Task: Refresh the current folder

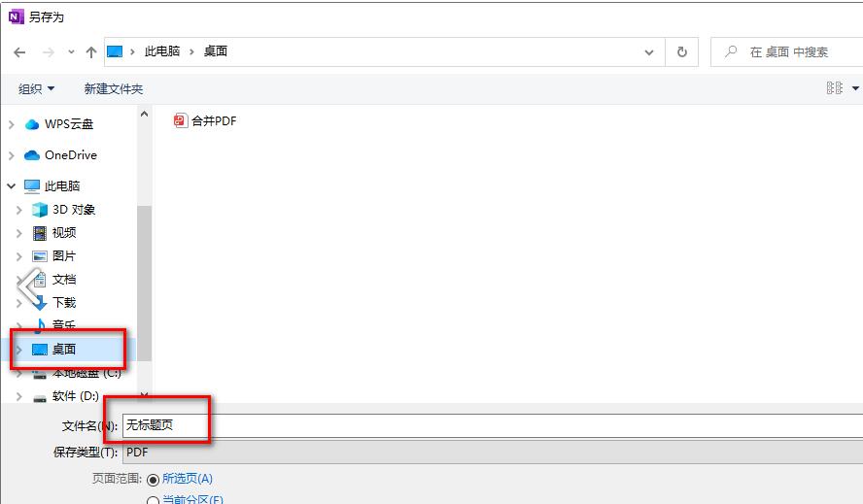Action: (x=682, y=52)
